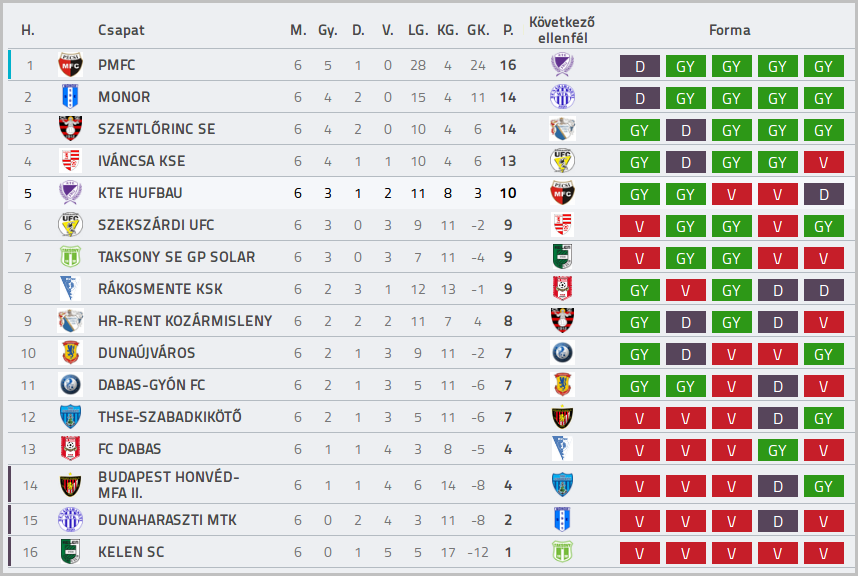Image resolution: width=858 pixels, height=576 pixels.
Task: Click the Taksony SE green crest
Action: (70, 257)
